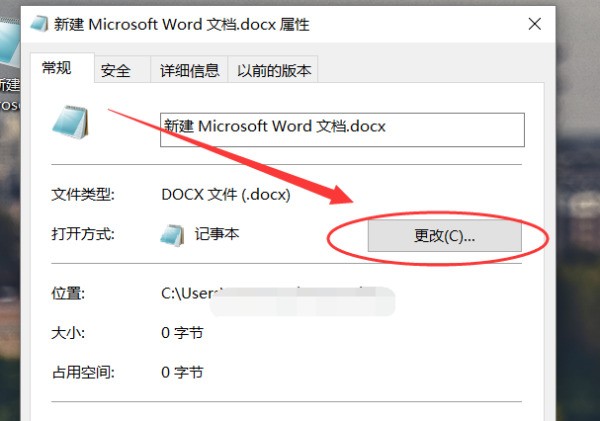Image resolution: width=600 pixels, height=421 pixels.
Task: Click the 0 字节 value next to 占用空间
Action: coord(183,372)
